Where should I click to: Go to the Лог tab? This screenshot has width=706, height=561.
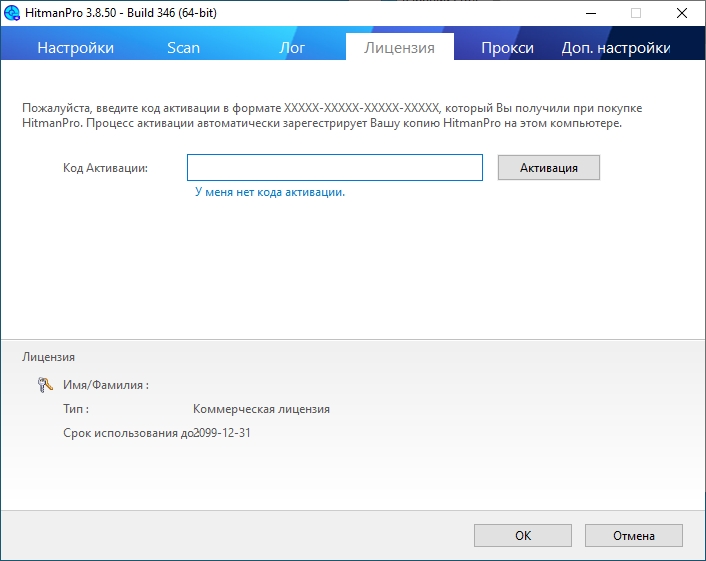292,48
